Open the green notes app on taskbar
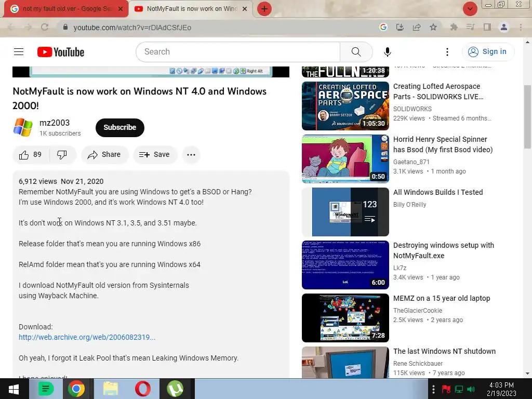Screen dimensions: 532x399 coord(46,389)
